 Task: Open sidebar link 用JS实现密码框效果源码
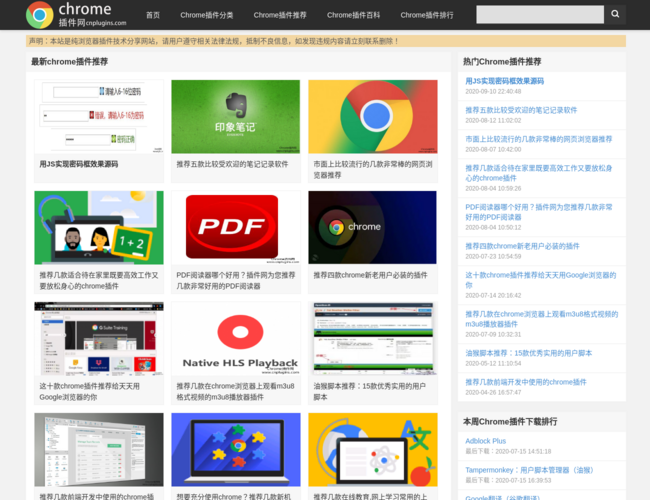point(504,81)
